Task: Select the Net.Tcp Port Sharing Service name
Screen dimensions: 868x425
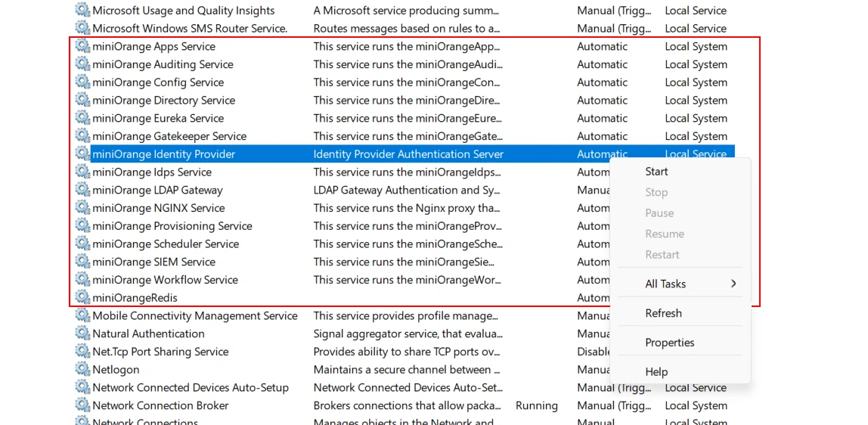Action: pyautogui.click(x=160, y=352)
